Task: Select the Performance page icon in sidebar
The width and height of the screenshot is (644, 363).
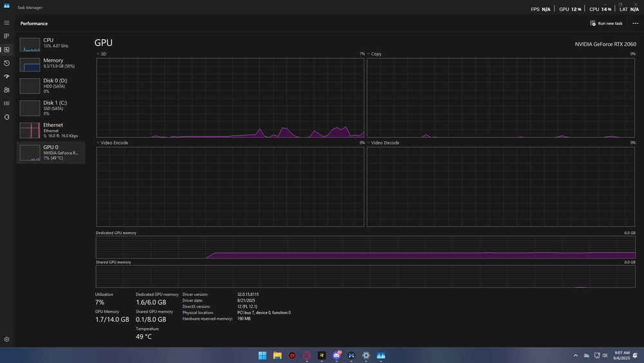Action: coord(6,50)
